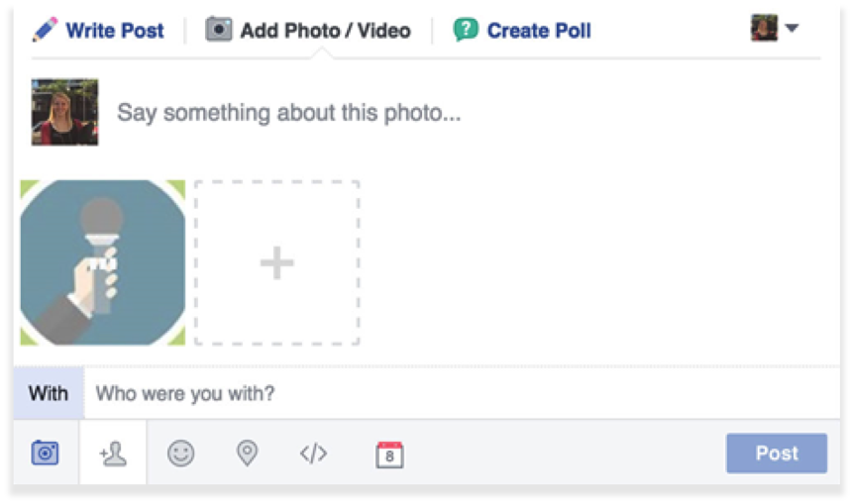The image size is (853, 504).
Task: Select the uploaded microphone photo thumbnail
Action: point(102,262)
